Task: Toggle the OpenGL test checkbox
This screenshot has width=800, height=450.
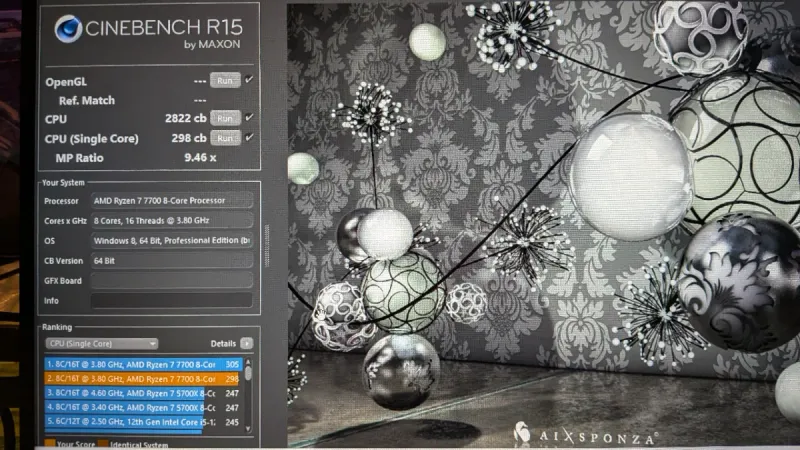Action: 249,80
